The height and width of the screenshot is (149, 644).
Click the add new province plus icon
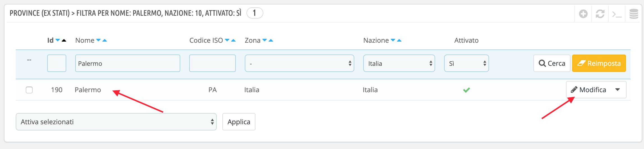[x=583, y=14]
